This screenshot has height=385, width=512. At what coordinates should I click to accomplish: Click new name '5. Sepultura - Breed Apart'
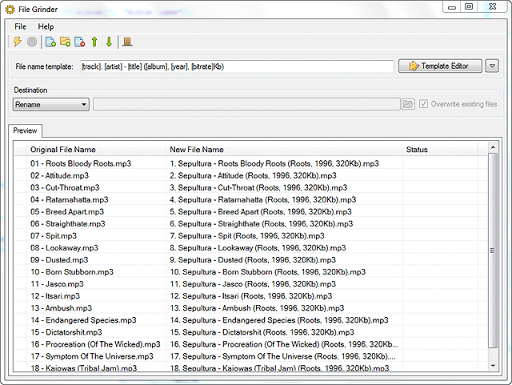coord(260,211)
